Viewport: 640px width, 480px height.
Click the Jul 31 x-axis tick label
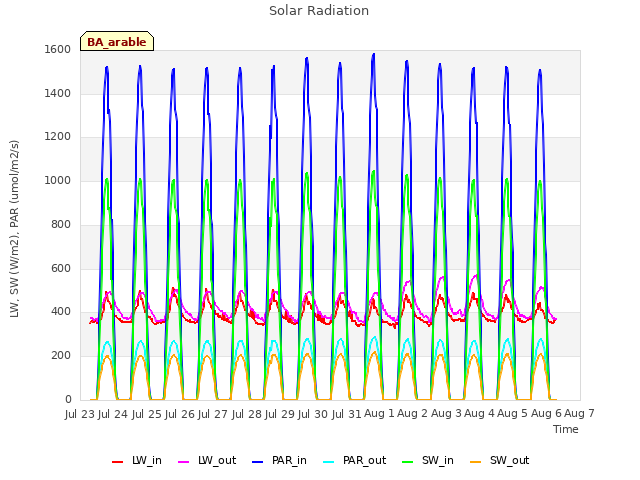(346, 414)
